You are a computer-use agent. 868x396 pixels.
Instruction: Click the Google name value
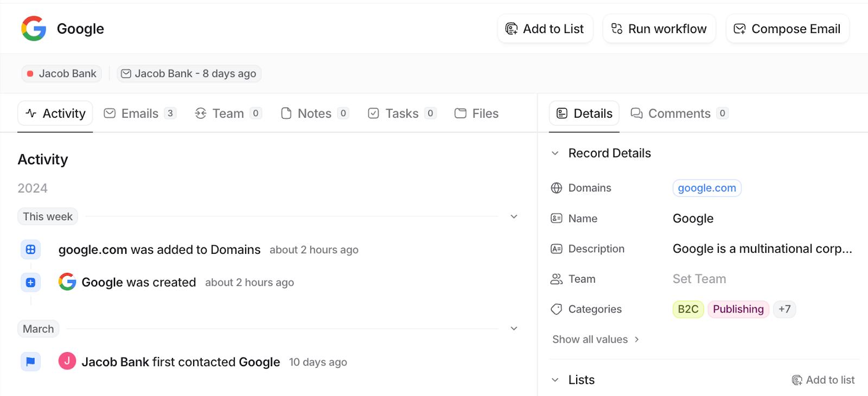point(693,219)
